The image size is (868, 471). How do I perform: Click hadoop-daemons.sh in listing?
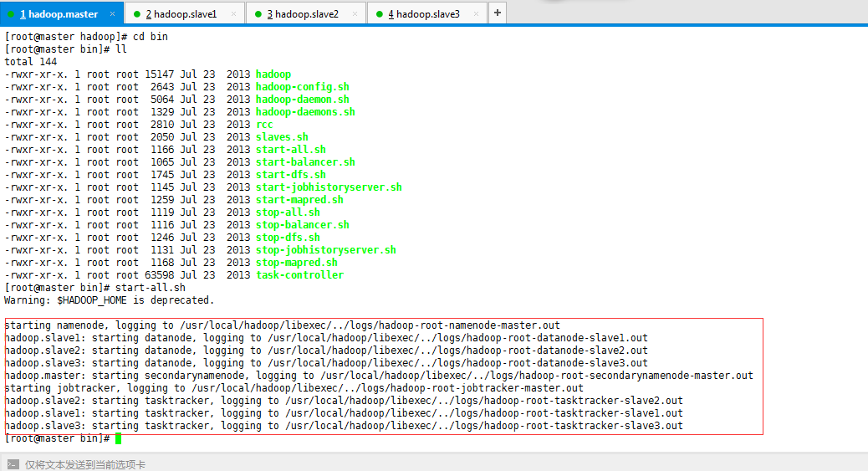305,112
